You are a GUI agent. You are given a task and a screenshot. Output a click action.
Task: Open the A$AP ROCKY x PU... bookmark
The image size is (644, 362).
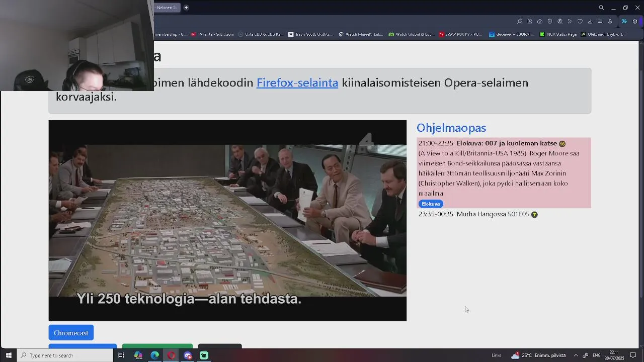(x=460, y=34)
